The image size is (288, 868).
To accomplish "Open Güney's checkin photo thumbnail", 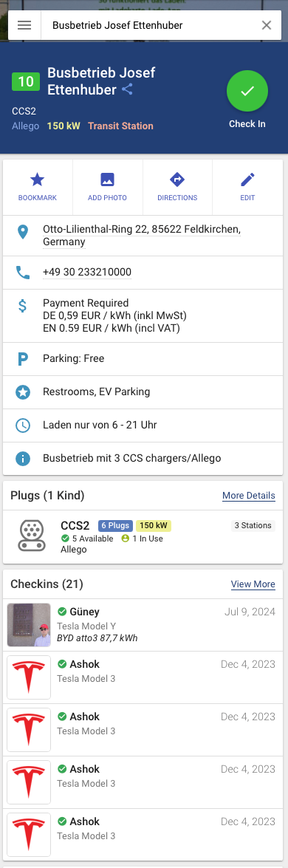I will pyautogui.click(x=29, y=625).
